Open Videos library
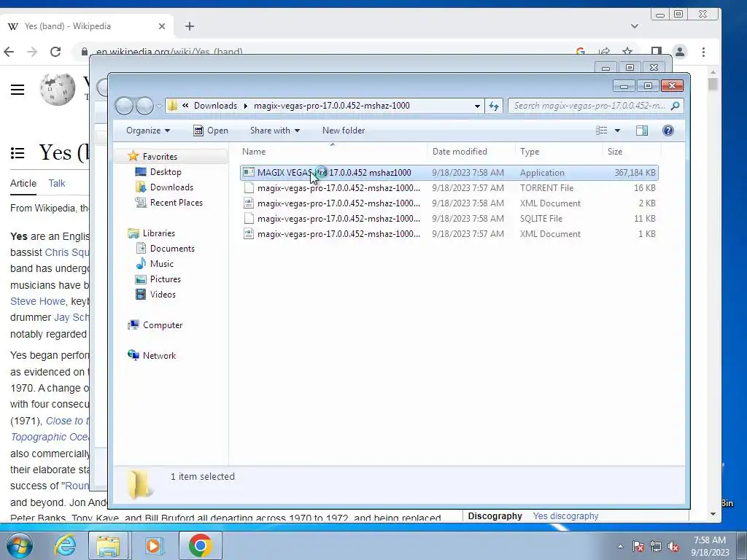This screenshot has width=747, height=560. pos(163,295)
